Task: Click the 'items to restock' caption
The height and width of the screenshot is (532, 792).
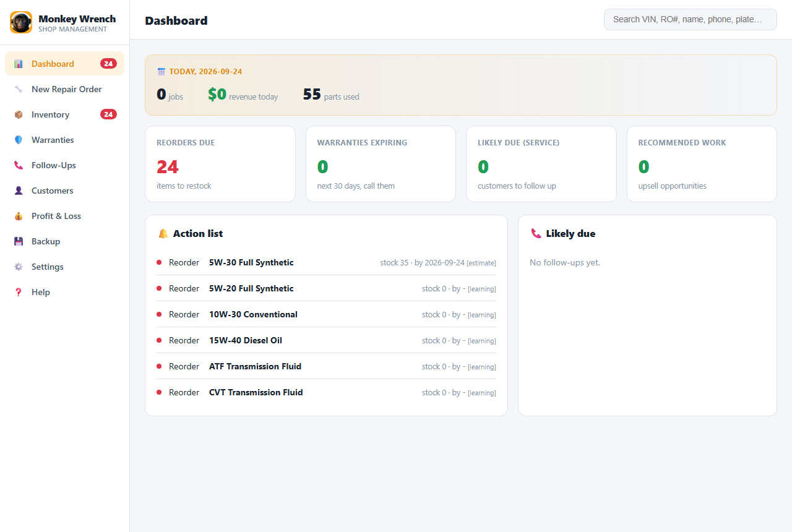Action: point(184,186)
